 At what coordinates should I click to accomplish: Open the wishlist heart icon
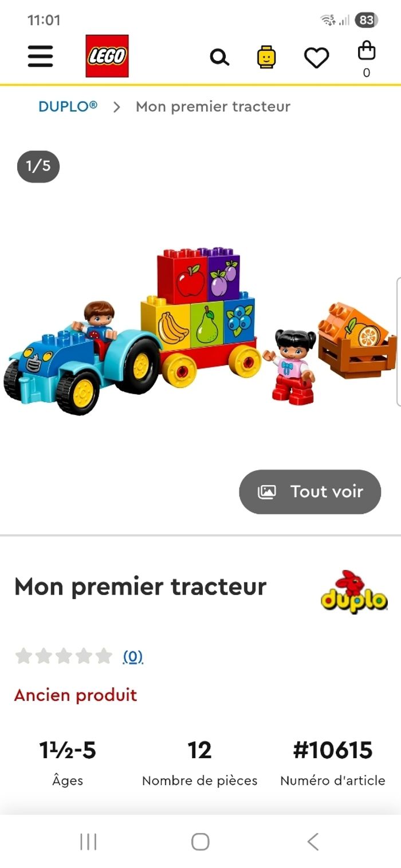[316, 58]
